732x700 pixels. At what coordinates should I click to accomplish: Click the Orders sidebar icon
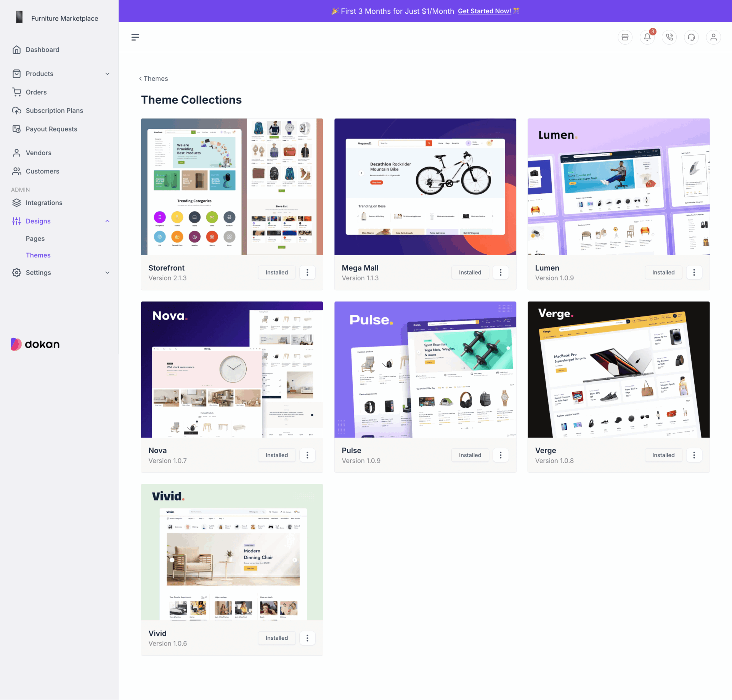point(18,92)
